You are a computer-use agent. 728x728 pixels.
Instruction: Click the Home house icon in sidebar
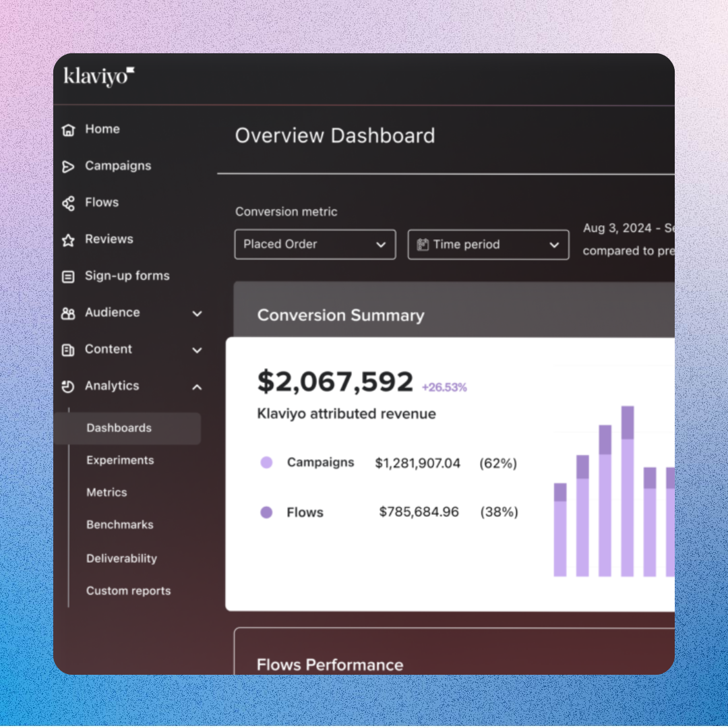(x=68, y=129)
